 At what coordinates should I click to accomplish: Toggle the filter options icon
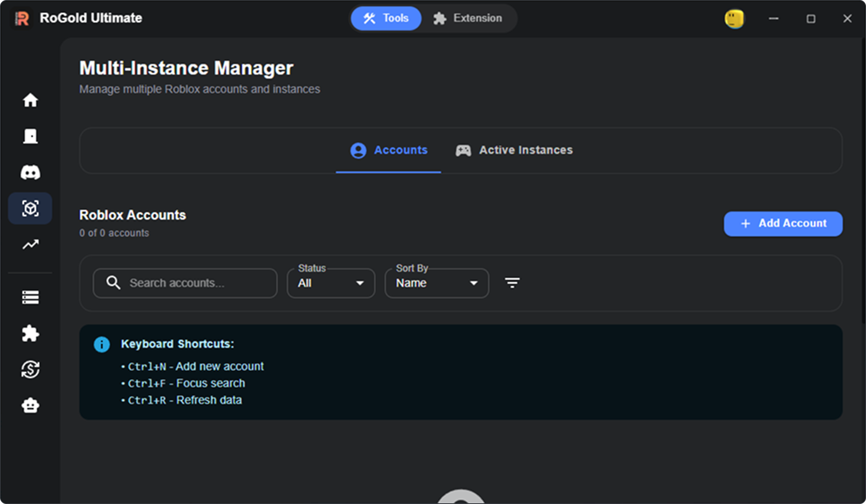pos(512,283)
